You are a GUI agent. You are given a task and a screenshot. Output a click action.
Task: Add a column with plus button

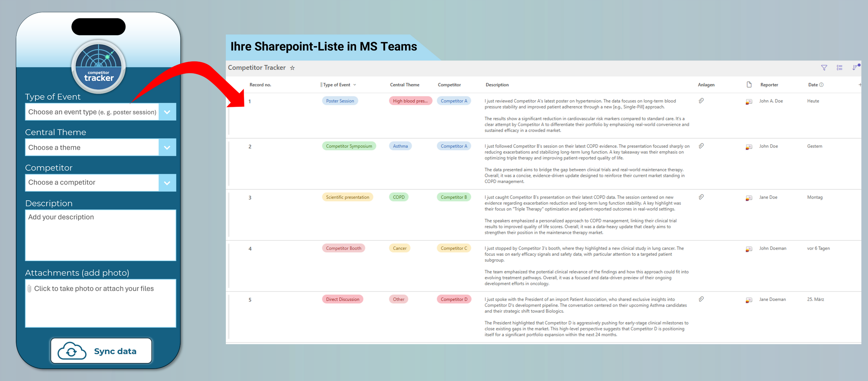click(x=860, y=85)
